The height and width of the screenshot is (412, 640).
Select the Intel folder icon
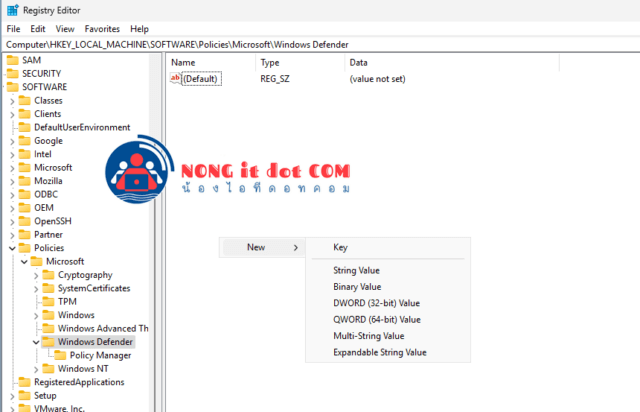(x=24, y=154)
